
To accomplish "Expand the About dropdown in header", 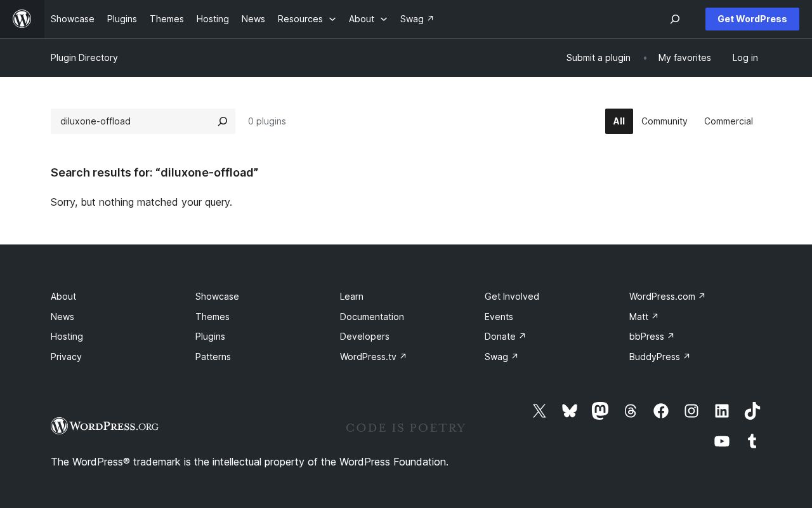I will [368, 19].
